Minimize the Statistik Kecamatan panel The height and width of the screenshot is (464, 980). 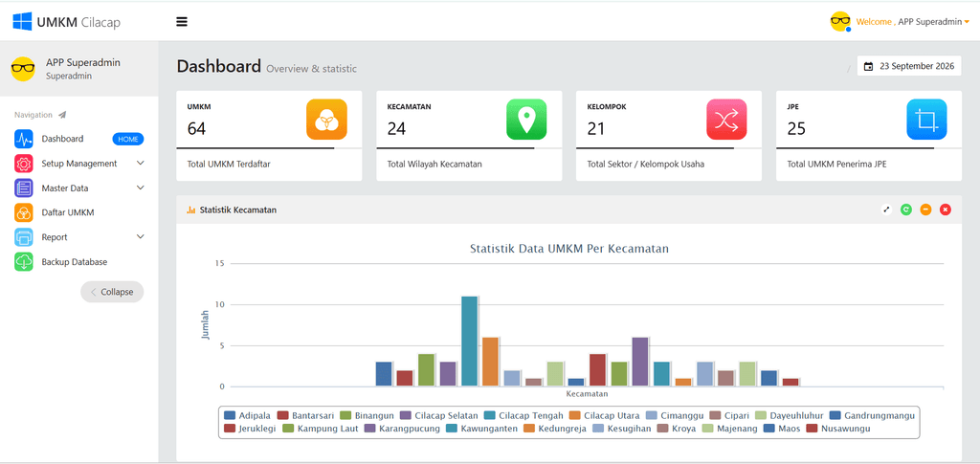[925, 210]
